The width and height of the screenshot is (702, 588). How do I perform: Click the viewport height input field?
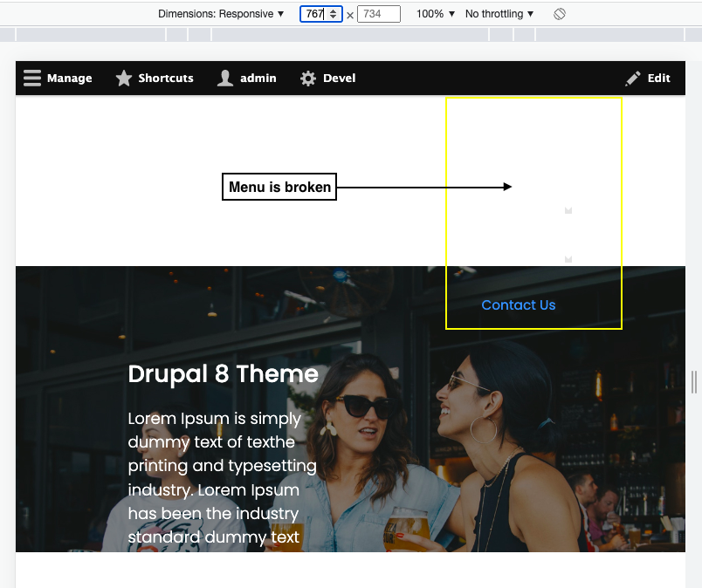tap(379, 13)
